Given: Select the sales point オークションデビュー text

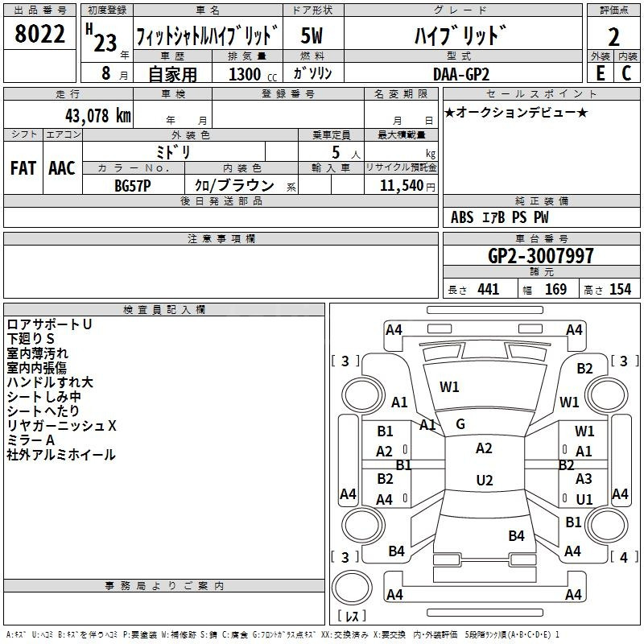Looking at the screenshot, I should click(516, 112).
